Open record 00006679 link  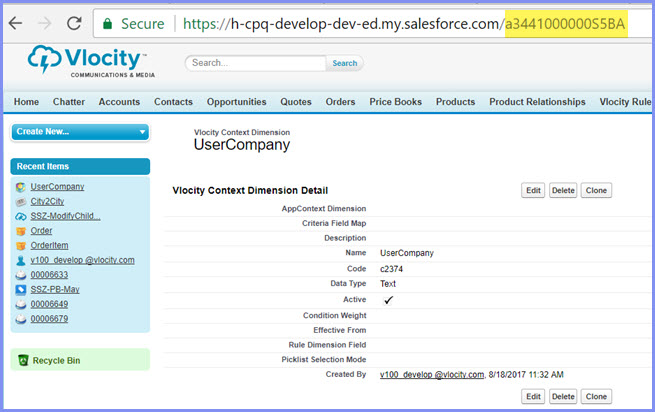pos(49,318)
